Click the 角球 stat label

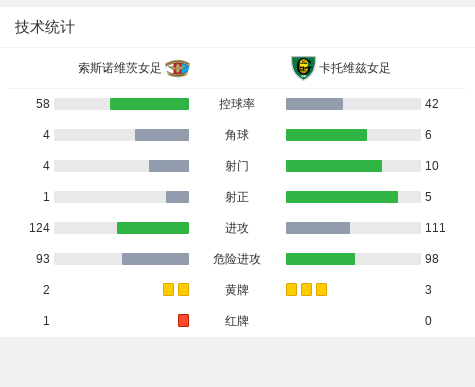(x=237, y=135)
